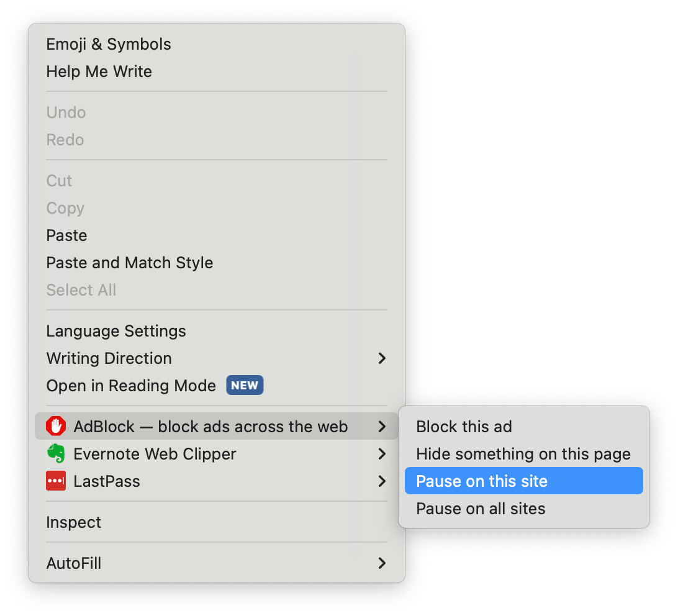Select Hide something on this page
Image resolution: width=678 pixels, height=616 pixels.
point(523,454)
